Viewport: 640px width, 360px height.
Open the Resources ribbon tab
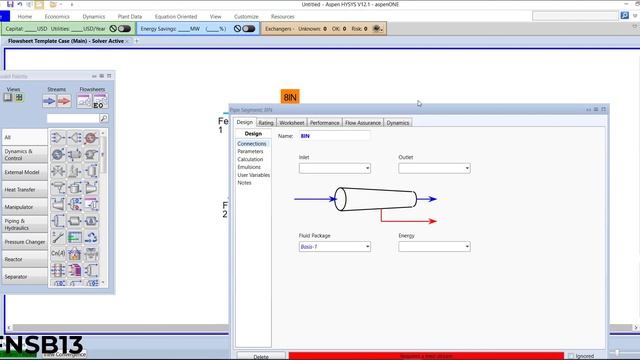pyautogui.click(x=282, y=16)
